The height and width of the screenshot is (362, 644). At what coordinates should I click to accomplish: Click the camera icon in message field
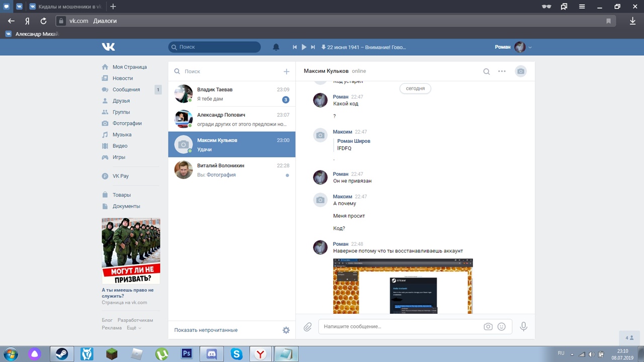(x=488, y=327)
